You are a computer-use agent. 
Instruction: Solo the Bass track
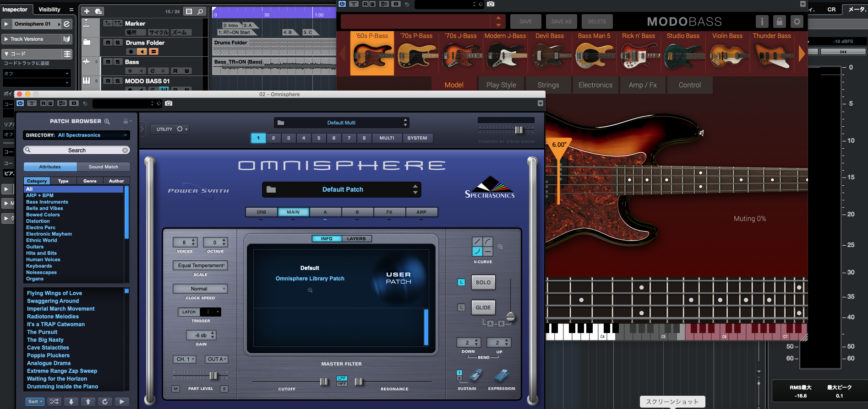118,62
